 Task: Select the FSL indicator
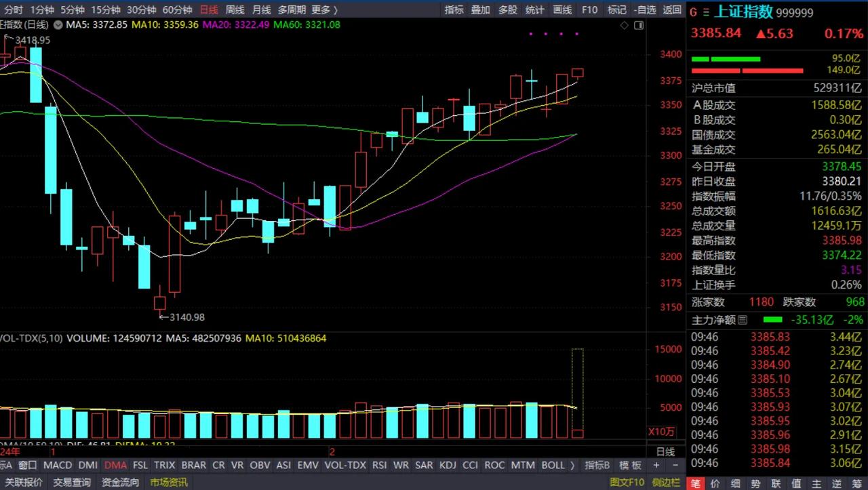tap(140, 466)
